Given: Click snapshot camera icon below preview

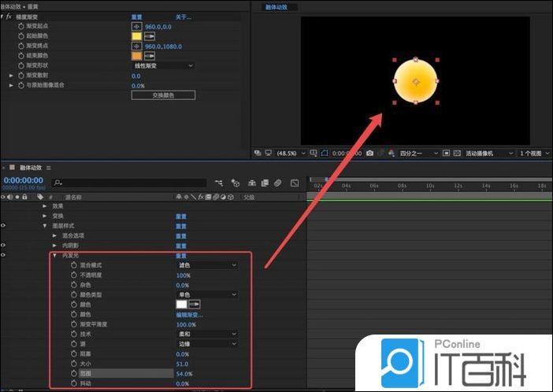Looking at the screenshot, I should 369,153.
